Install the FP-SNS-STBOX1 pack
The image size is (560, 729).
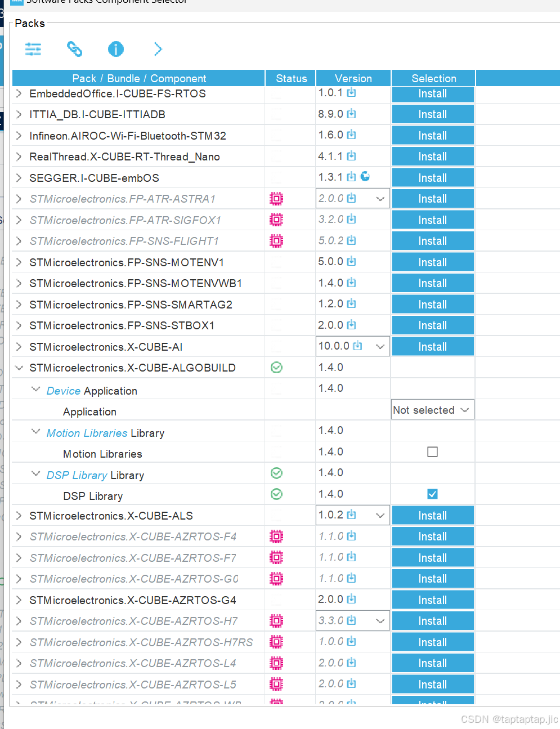(433, 325)
